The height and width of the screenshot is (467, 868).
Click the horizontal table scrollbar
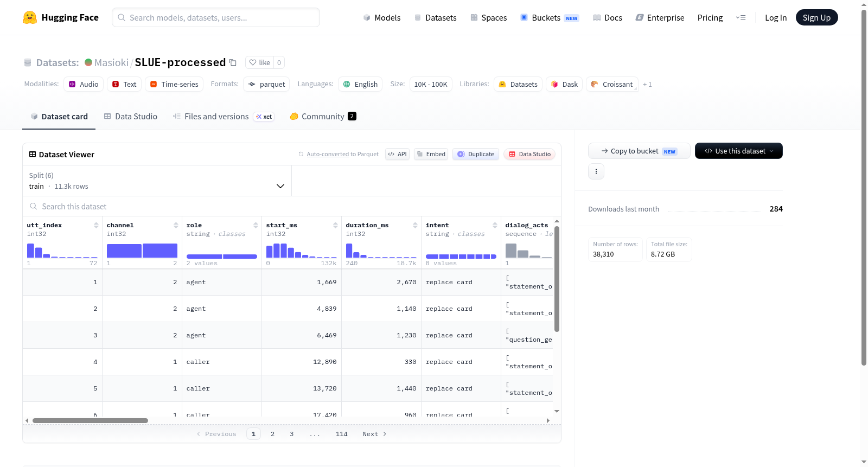point(90,420)
